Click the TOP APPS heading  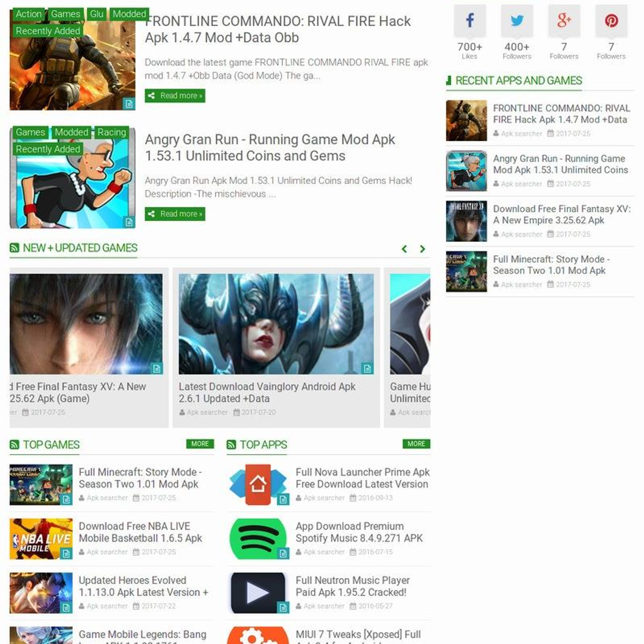pos(263,445)
